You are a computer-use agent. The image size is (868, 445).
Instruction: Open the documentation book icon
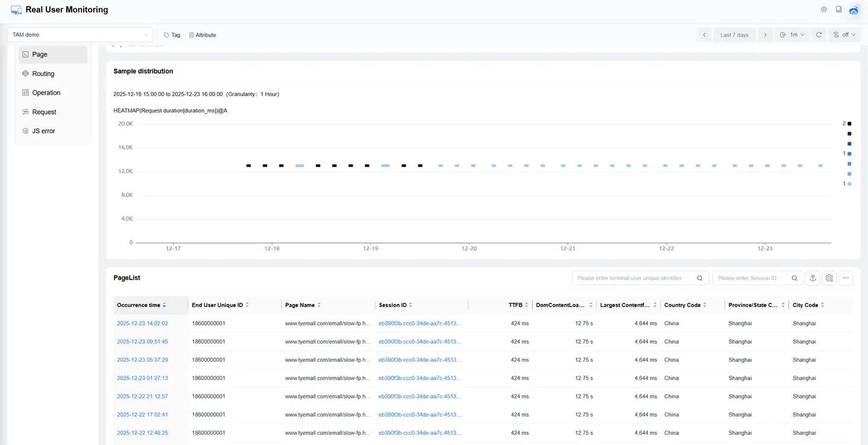tap(838, 10)
